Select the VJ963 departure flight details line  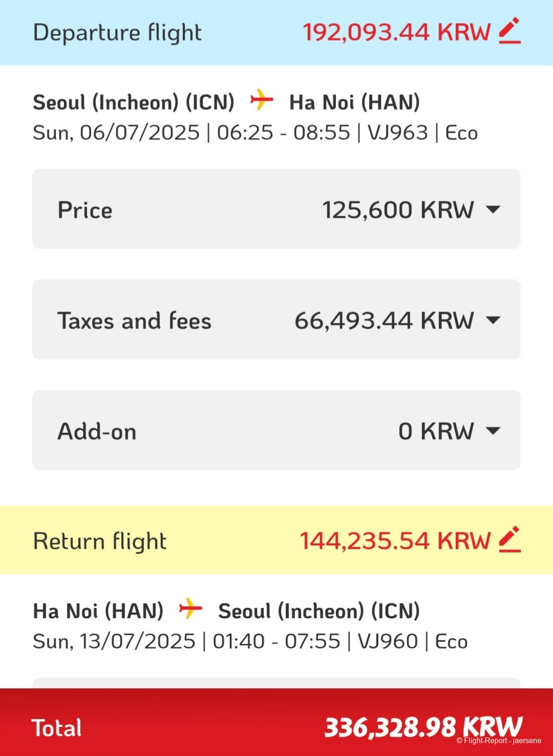(x=255, y=133)
